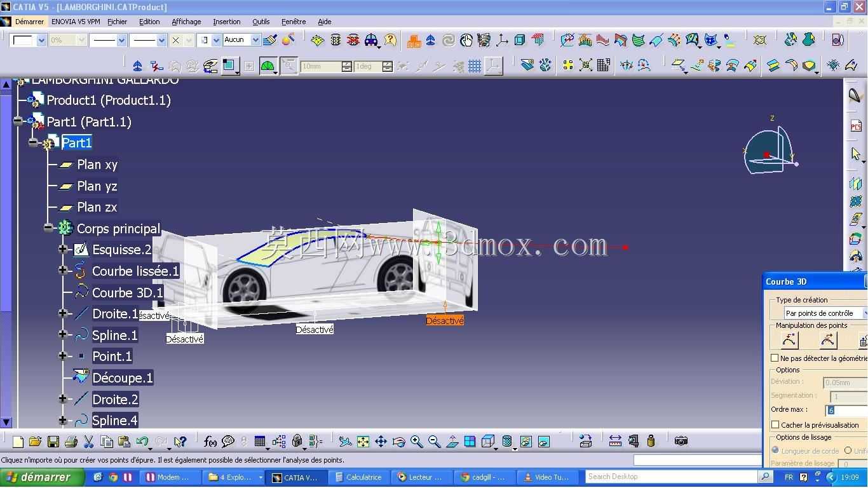Viewport: 868px width, 488px height.
Task: Click the Measure Between icon
Action: [615, 441]
